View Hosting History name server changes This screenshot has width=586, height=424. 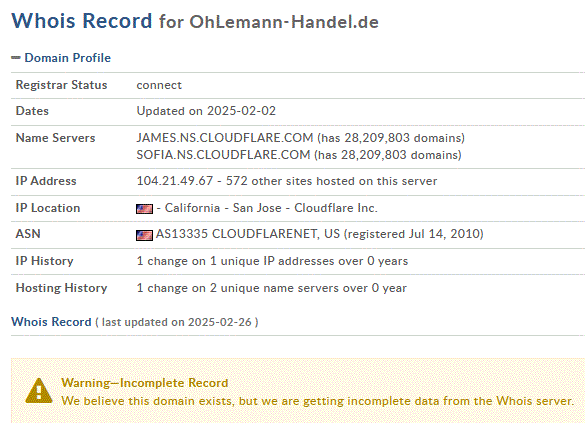point(271,288)
